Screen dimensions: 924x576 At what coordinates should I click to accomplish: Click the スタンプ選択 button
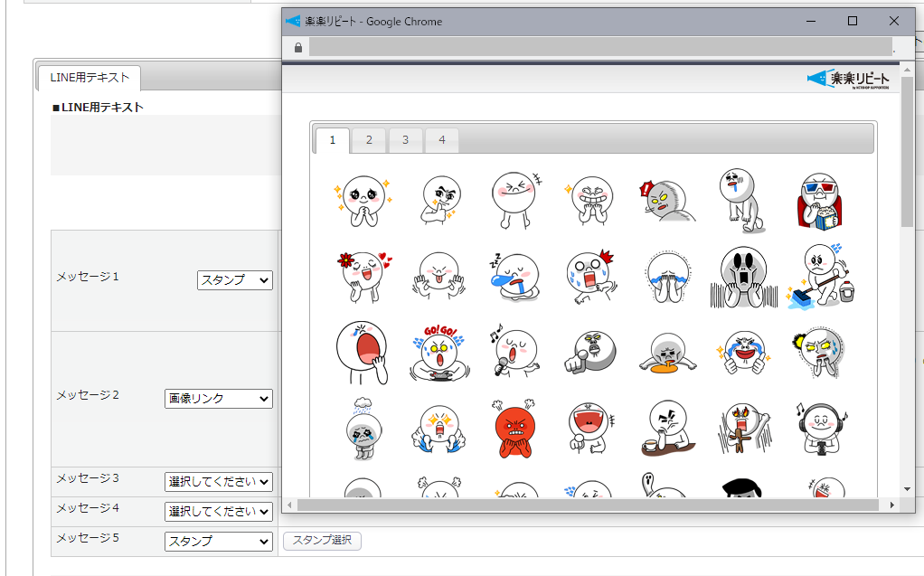coord(322,541)
